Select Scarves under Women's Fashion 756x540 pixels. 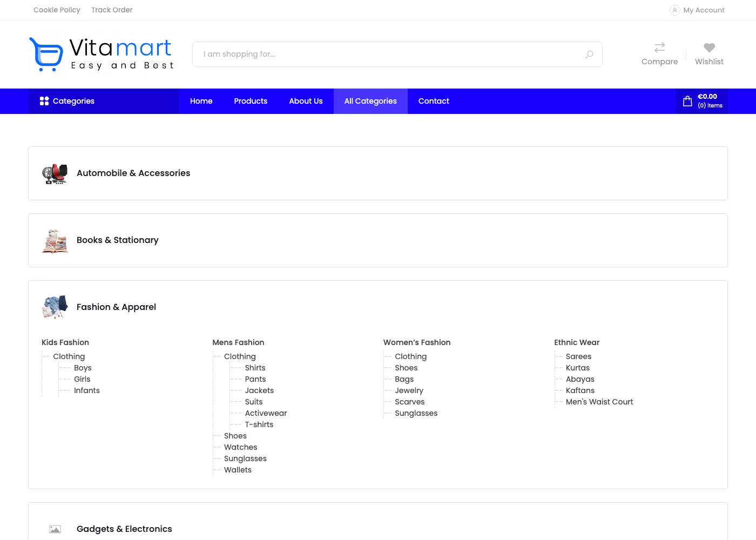(410, 402)
